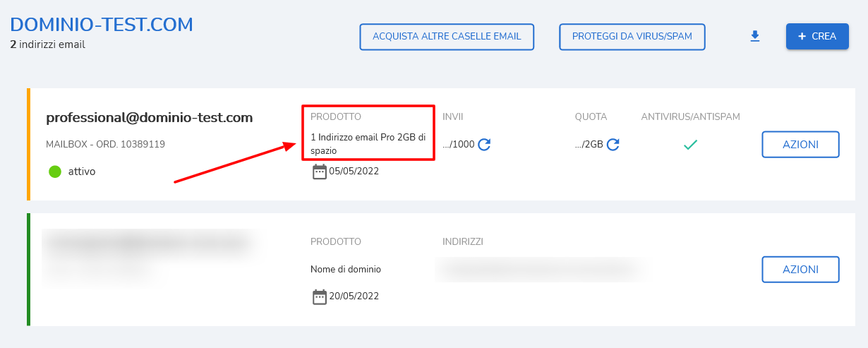Click the Nome di dominio product label
Viewport: 868px width, 348px height.
click(346, 270)
